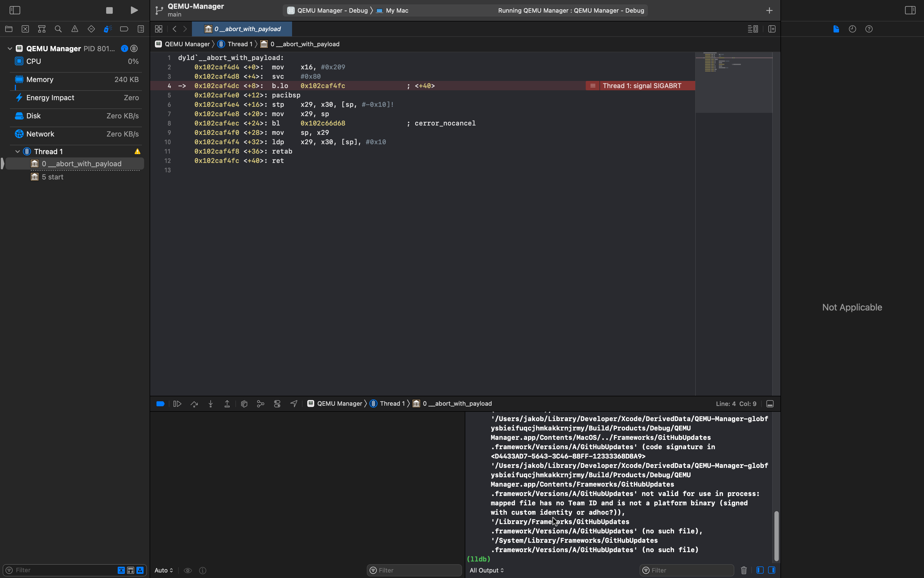Click the Quick Look eye icon
The height and width of the screenshot is (578, 924).
coord(188,570)
